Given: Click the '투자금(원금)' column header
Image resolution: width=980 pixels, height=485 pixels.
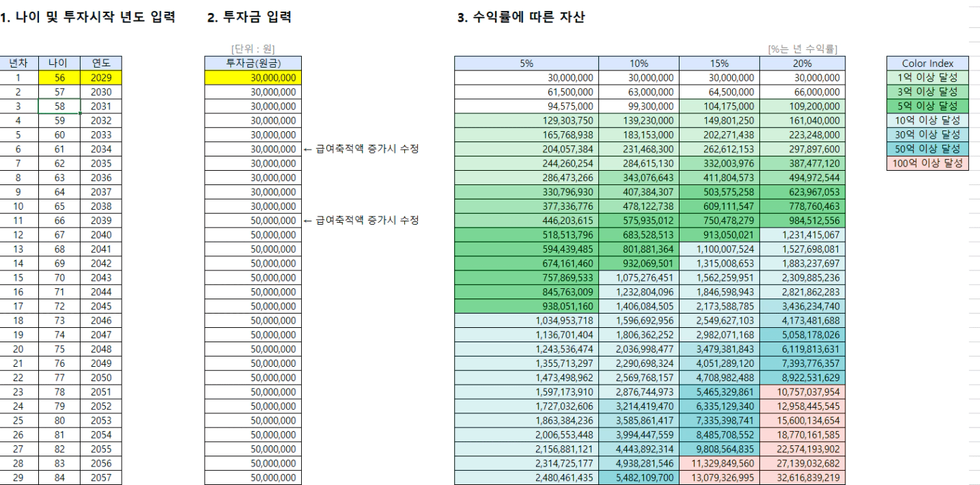Looking at the screenshot, I should (252, 64).
